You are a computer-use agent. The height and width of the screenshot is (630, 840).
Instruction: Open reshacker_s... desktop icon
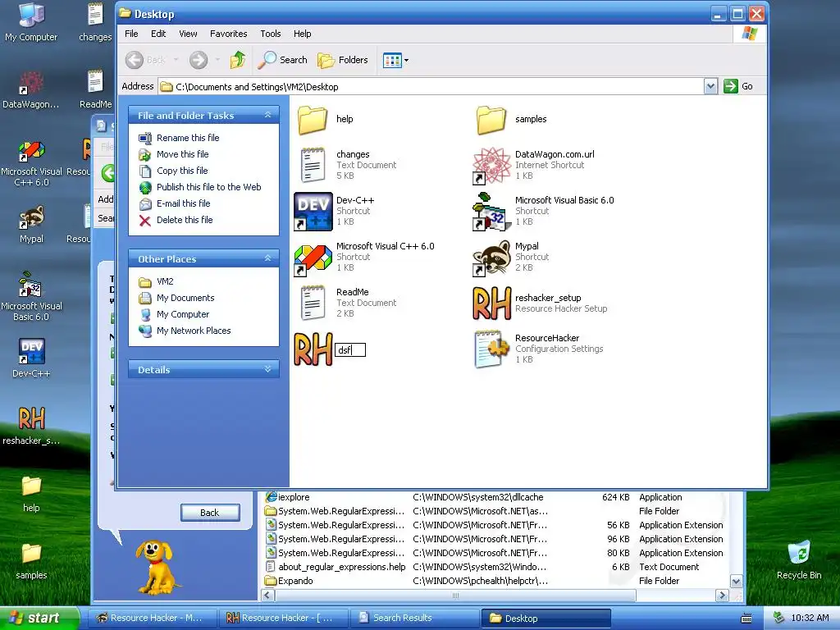(x=31, y=426)
